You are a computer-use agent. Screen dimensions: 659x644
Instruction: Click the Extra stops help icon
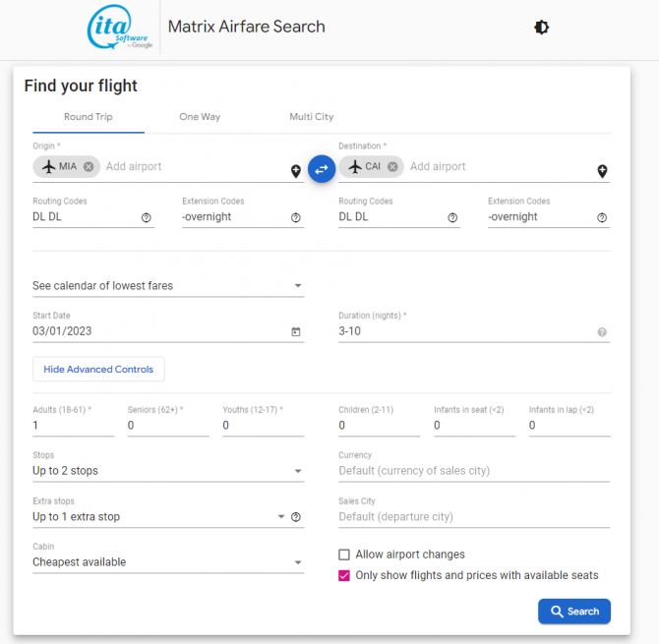pyautogui.click(x=295, y=517)
